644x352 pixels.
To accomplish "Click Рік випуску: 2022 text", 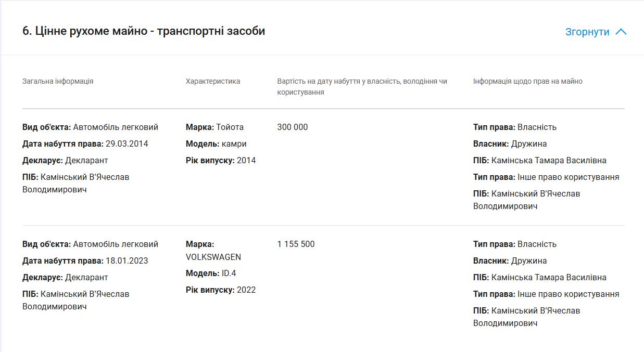I will point(221,290).
